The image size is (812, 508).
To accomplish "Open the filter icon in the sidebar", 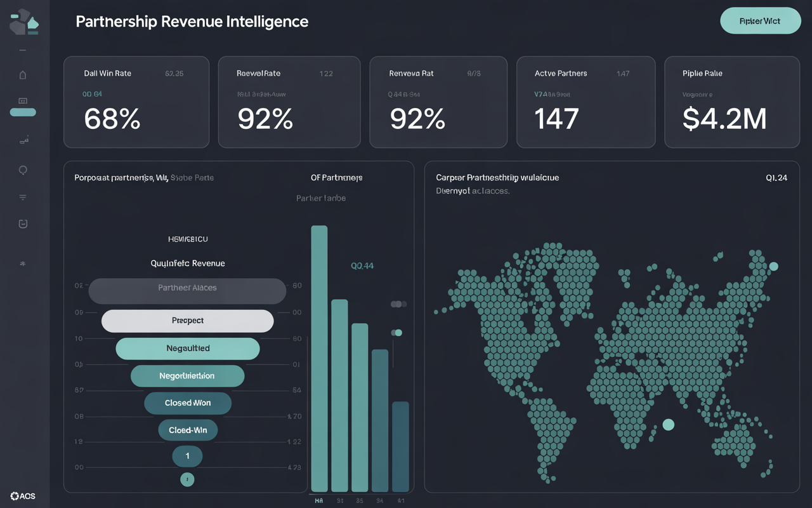I will coord(22,197).
